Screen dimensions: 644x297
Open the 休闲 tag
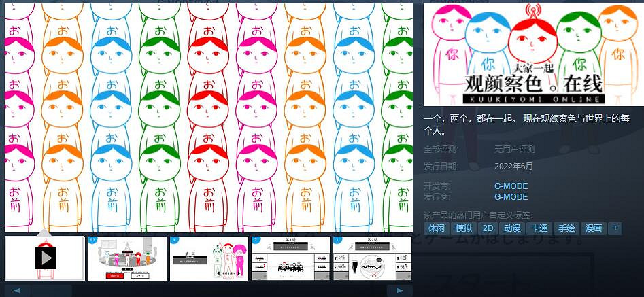(436, 228)
